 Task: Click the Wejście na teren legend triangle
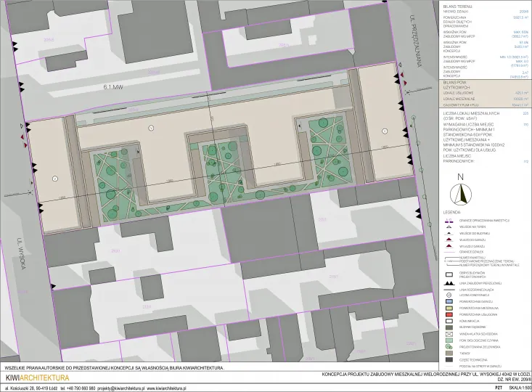[449, 226]
